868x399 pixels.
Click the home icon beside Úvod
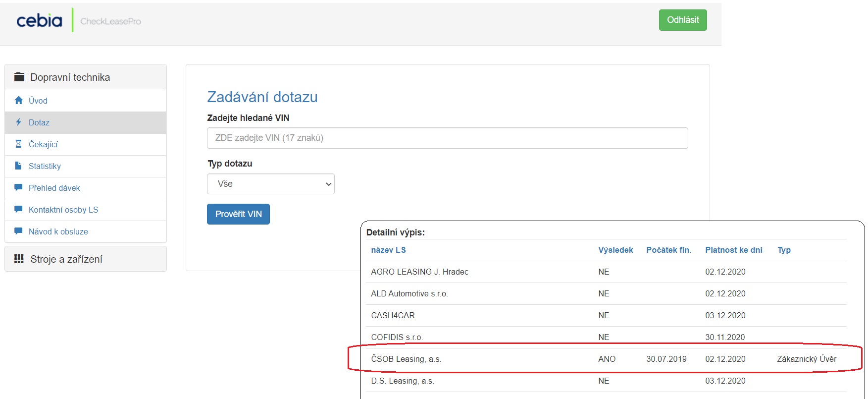19,100
